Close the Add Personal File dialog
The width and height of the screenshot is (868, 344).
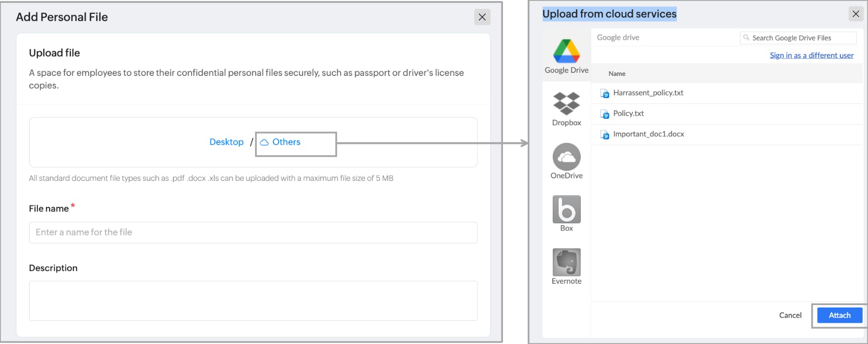pos(482,17)
